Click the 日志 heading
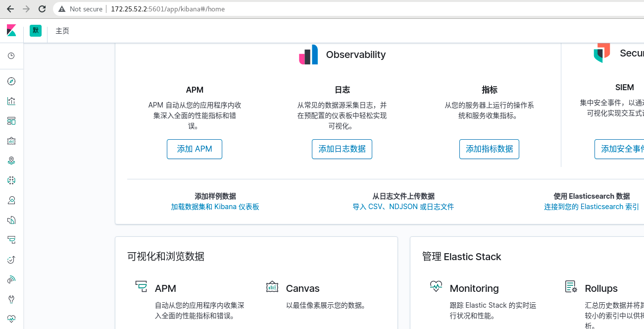The image size is (644, 329). [x=342, y=90]
